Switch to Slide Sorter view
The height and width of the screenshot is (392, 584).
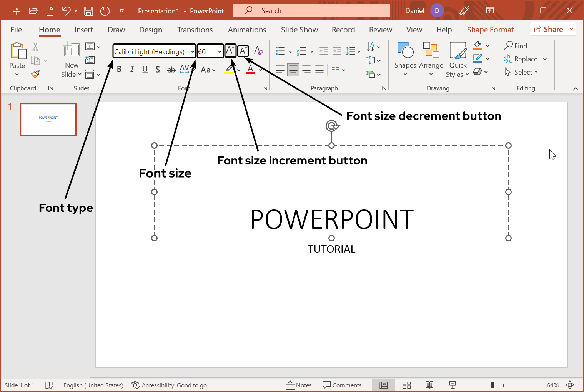pos(406,385)
